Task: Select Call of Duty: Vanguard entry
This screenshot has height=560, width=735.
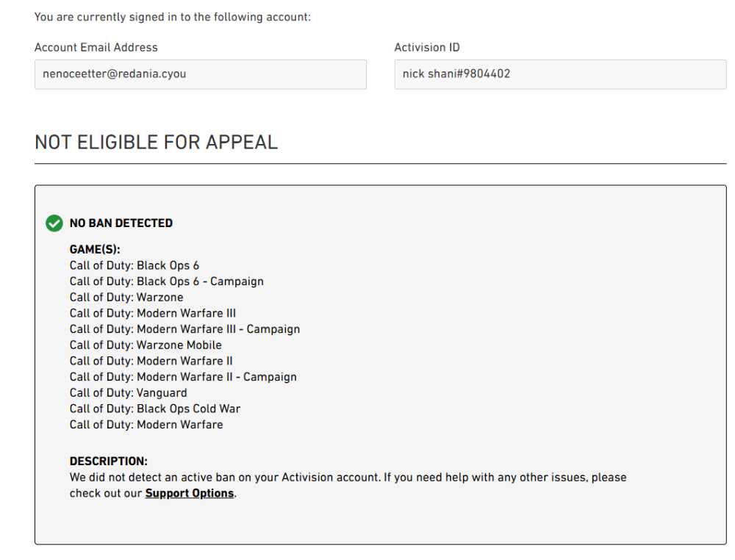Action: coord(128,392)
